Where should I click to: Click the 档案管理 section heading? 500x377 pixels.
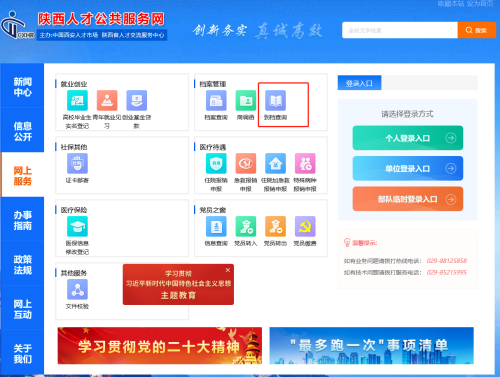click(213, 84)
